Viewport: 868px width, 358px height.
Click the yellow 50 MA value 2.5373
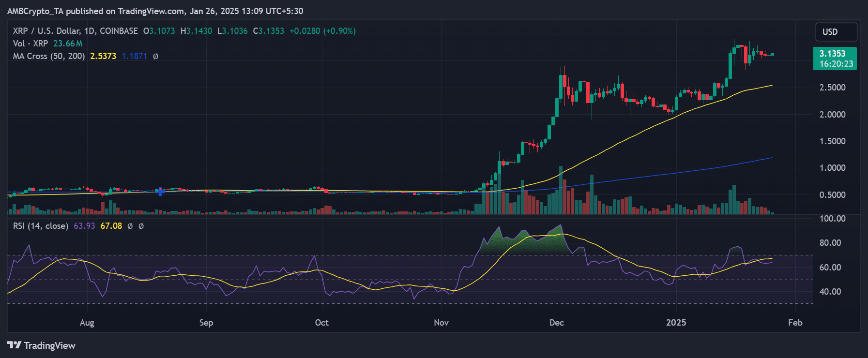(103, 56)
